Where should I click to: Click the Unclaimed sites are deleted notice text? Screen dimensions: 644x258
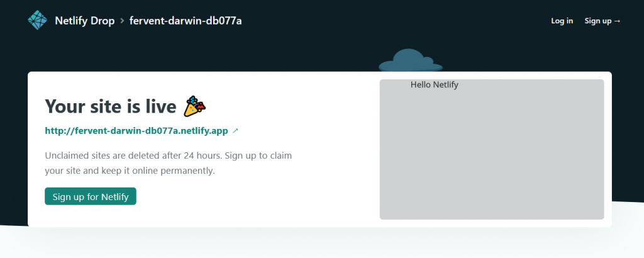point(169,164)
